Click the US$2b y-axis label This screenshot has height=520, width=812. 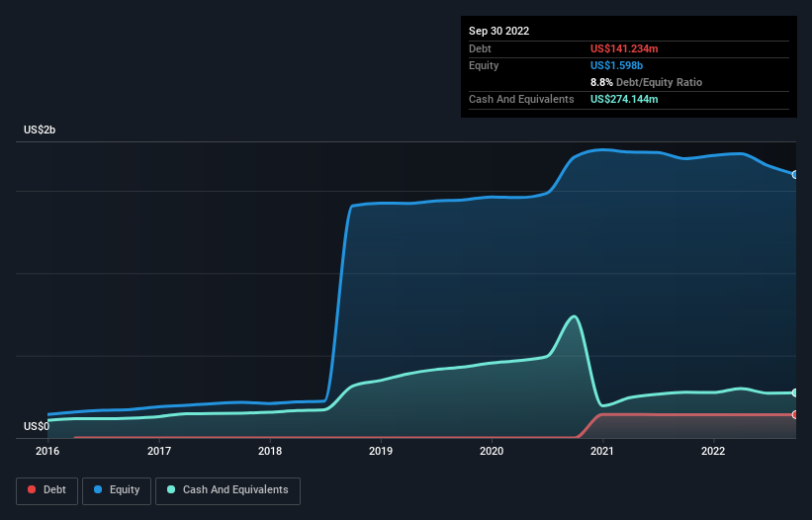(40, 130)
